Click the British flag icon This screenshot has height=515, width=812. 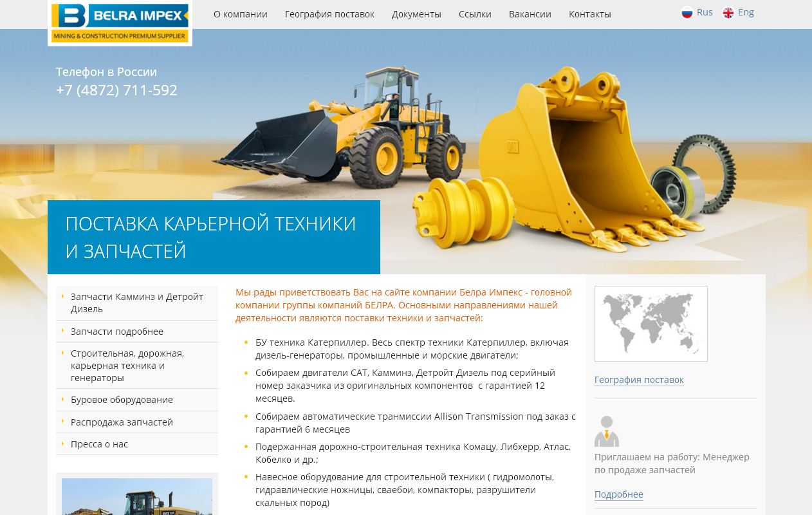728,13
